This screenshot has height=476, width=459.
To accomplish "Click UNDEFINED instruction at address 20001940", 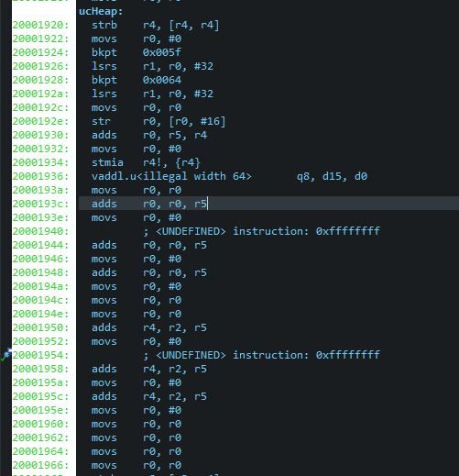I will point(261,231).
